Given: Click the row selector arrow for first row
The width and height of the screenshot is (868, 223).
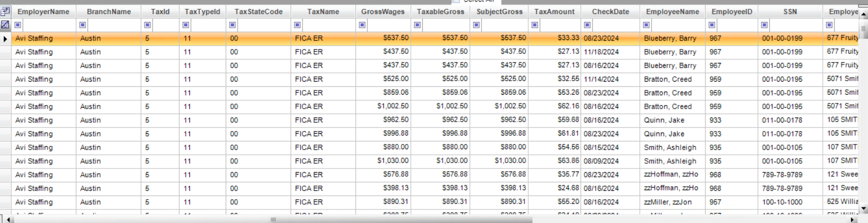Looking at the screenshot, I should click(x=5, y=38).
